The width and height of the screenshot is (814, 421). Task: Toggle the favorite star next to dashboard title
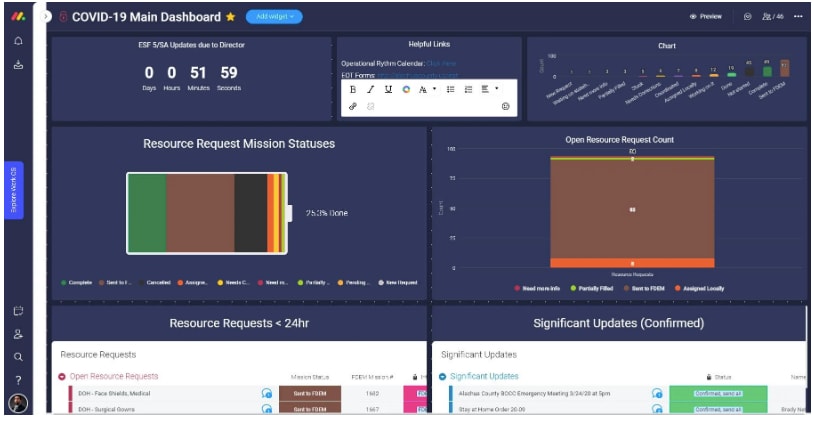tap(230, 17)
